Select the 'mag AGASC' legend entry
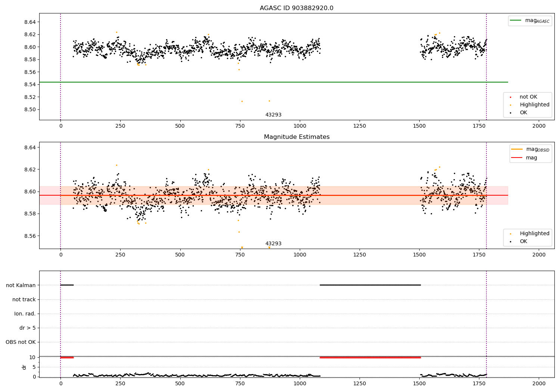Viewport: 560px width, 392px height. pyautogui.click(x=530, y=21)
